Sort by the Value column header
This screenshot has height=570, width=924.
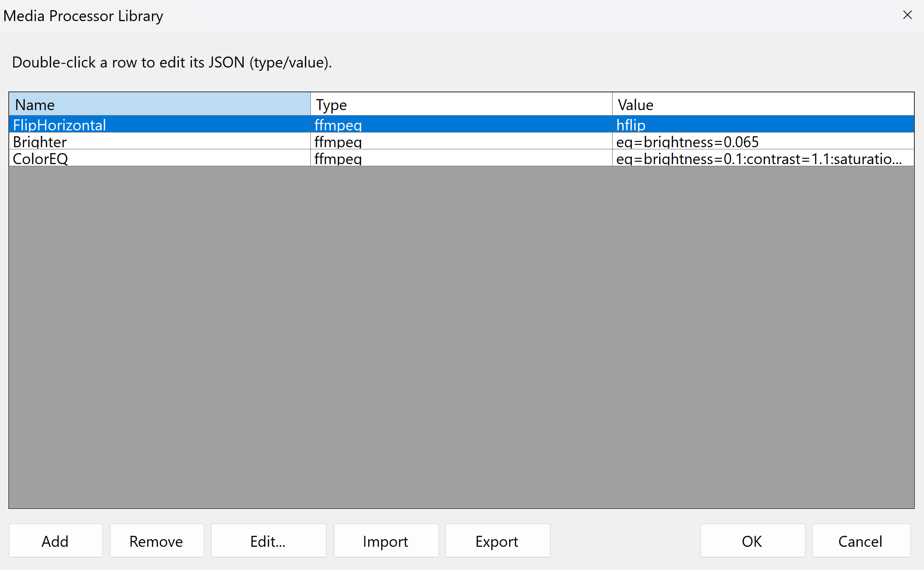point(759,104)
